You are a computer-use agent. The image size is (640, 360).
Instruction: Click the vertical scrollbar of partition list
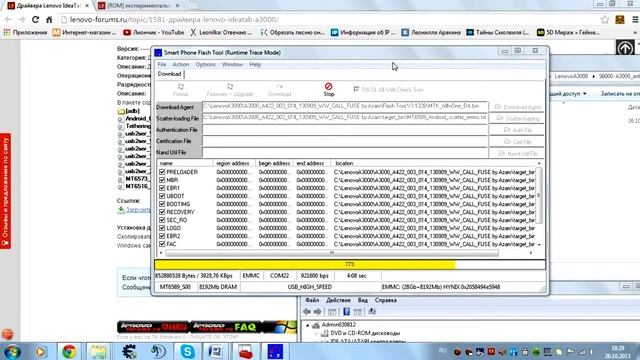(539, 196)
